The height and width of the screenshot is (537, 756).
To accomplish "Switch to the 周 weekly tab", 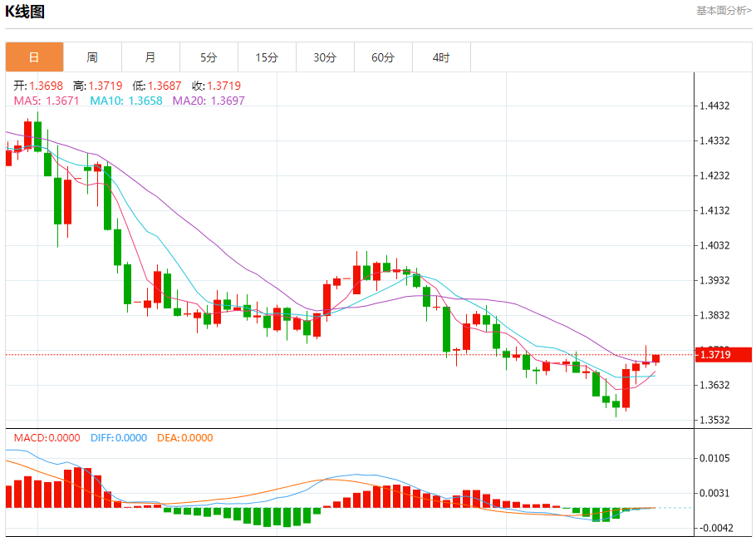I will [x=92, y=57].
